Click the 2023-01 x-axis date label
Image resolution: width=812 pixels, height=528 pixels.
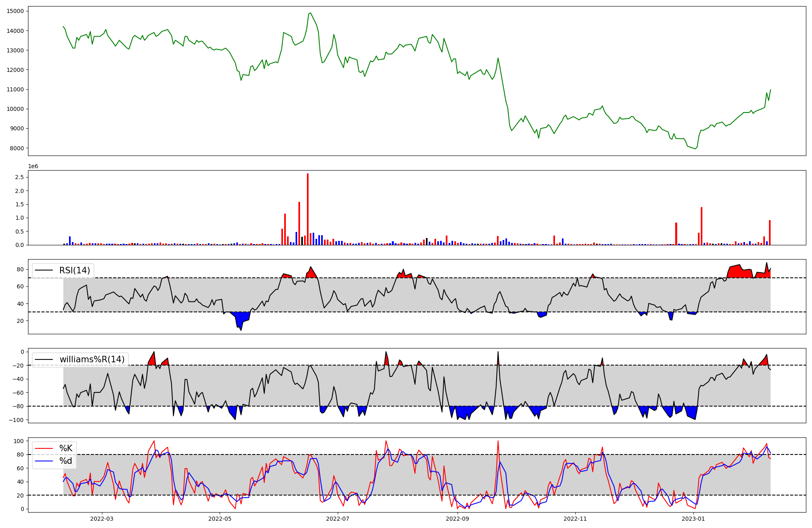[x=693, y=518]
